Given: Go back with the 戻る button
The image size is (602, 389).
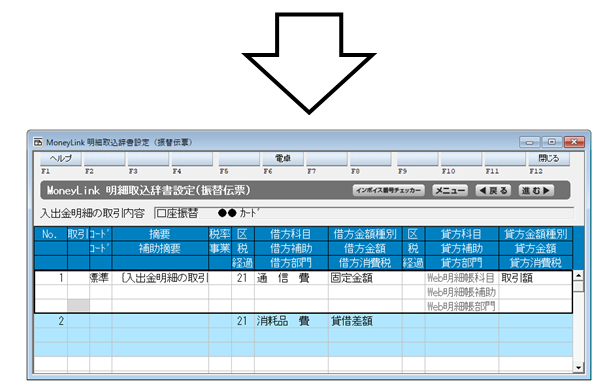Looking at the screenshot, I should 493,190.
